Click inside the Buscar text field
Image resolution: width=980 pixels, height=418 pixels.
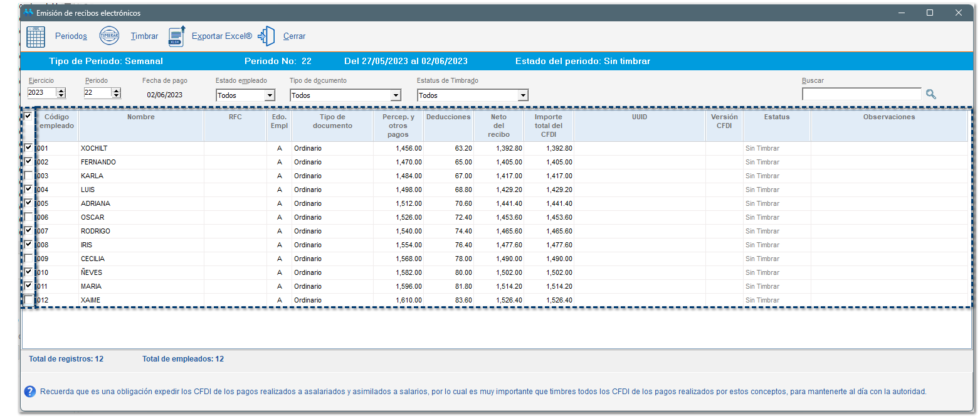861,94
